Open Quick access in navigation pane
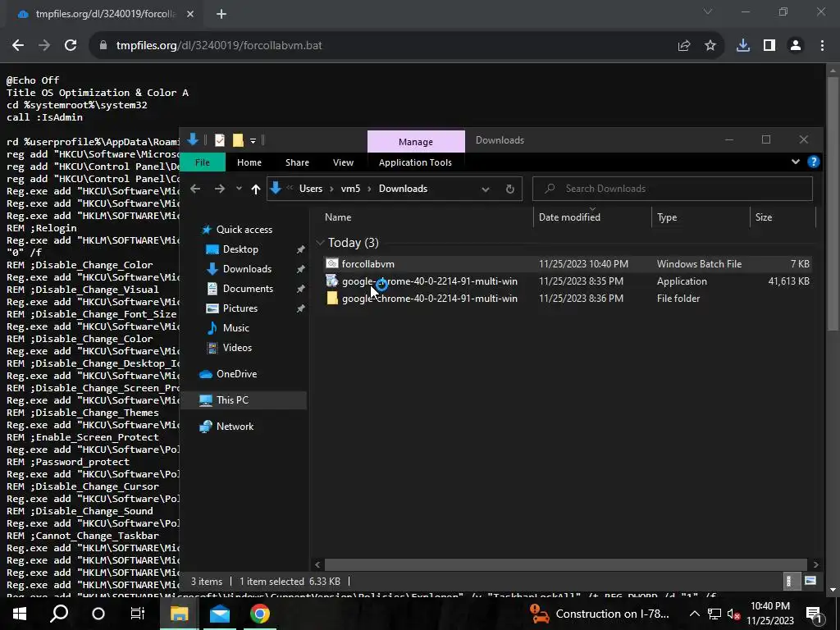The width and height of the screenshot is (840, 630). click(244, 230)
